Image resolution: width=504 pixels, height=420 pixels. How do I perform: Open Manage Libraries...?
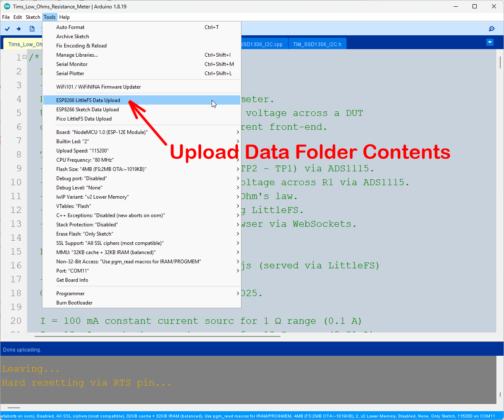point(142,55)
